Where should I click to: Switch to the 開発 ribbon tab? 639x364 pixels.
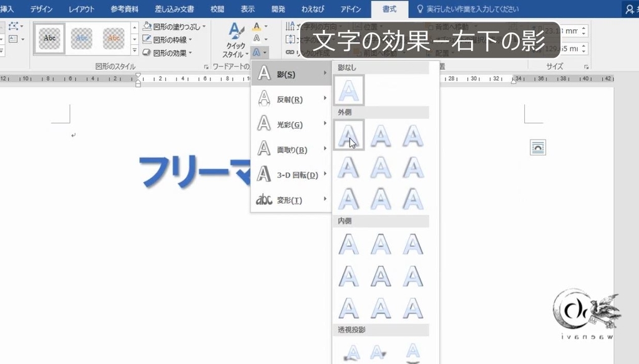278,9
